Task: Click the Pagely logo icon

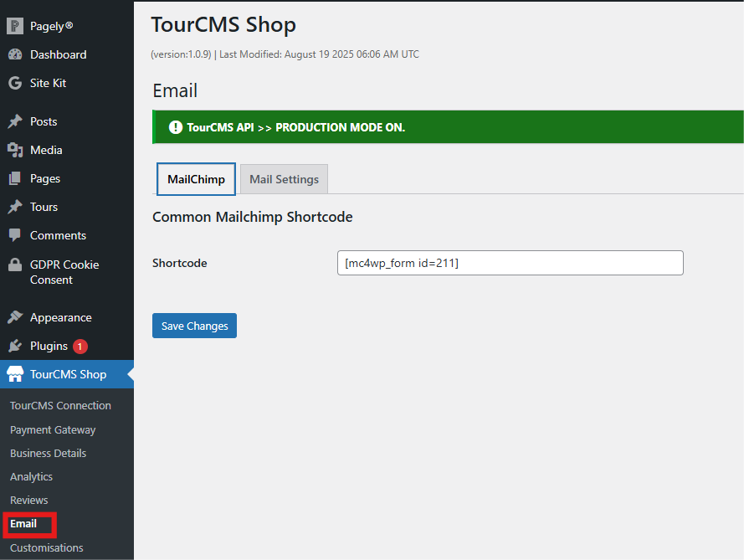Action: click(x=15, y=26)
